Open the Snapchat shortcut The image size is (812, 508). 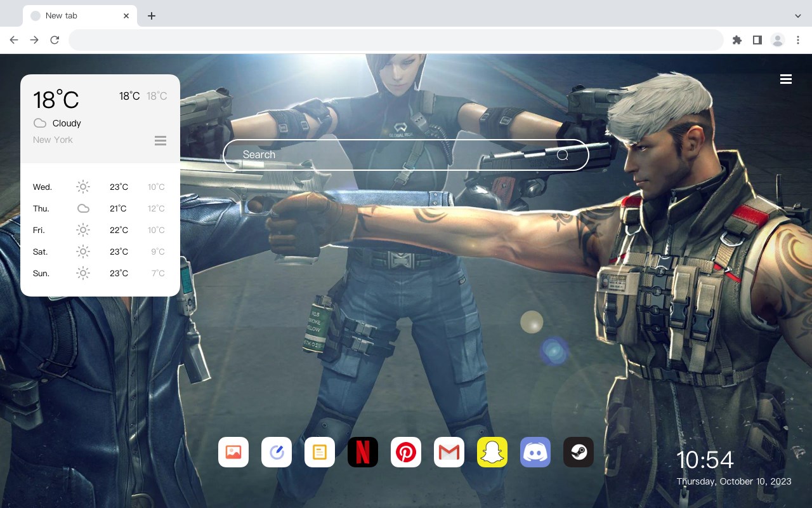coord(492,452)
